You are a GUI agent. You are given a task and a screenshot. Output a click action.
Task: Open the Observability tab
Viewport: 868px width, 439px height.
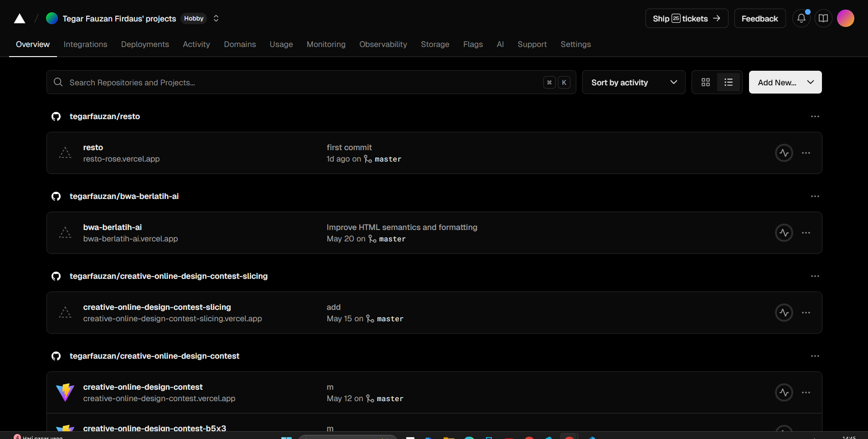tap(383, 44)
